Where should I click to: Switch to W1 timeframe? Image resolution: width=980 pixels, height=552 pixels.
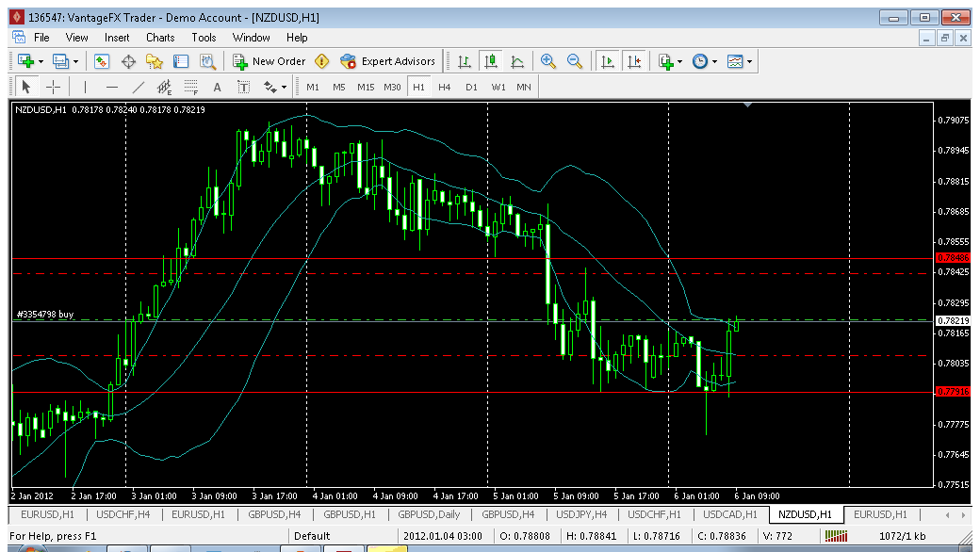coord(498,87)
